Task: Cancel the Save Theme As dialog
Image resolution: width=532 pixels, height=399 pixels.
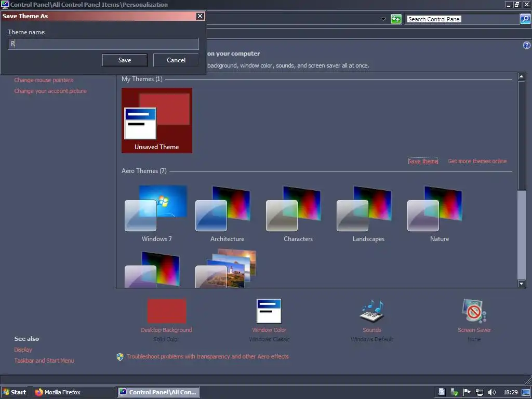Action: 176,60
